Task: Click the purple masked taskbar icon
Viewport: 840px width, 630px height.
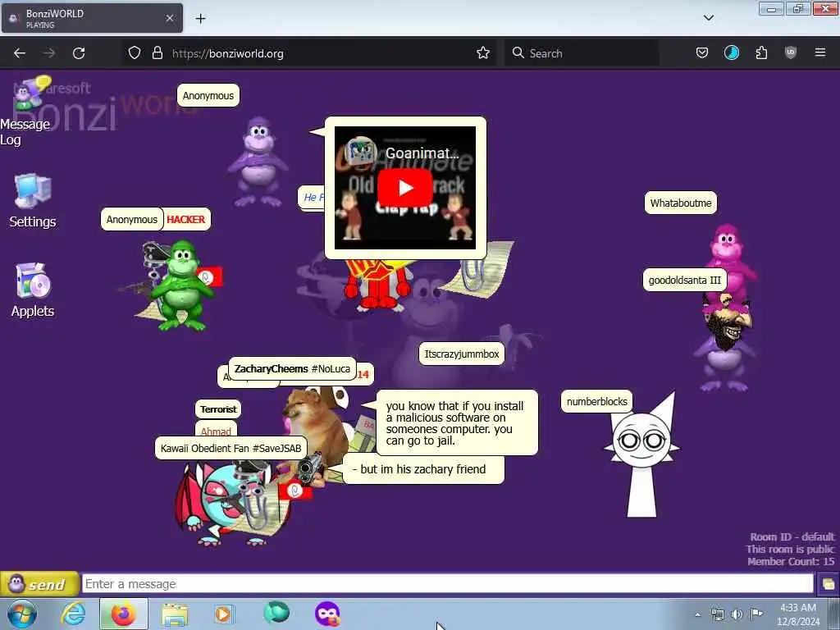Action: (x=327, y=614)
